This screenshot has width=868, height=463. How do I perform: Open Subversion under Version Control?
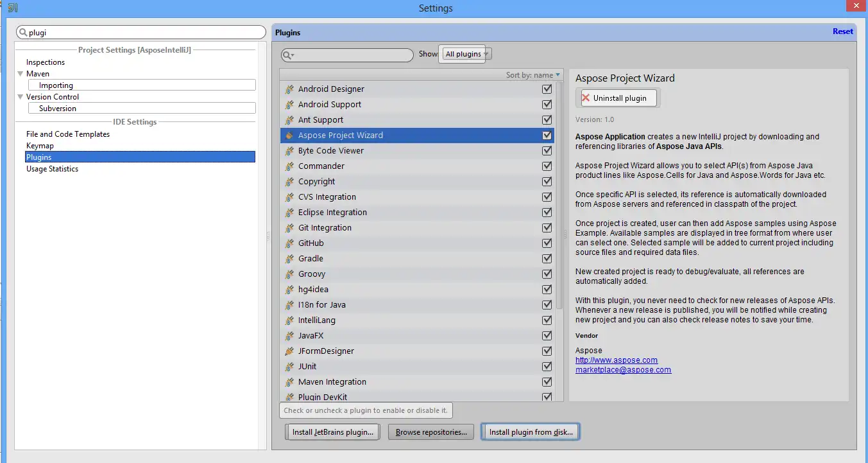pos(142,109)
